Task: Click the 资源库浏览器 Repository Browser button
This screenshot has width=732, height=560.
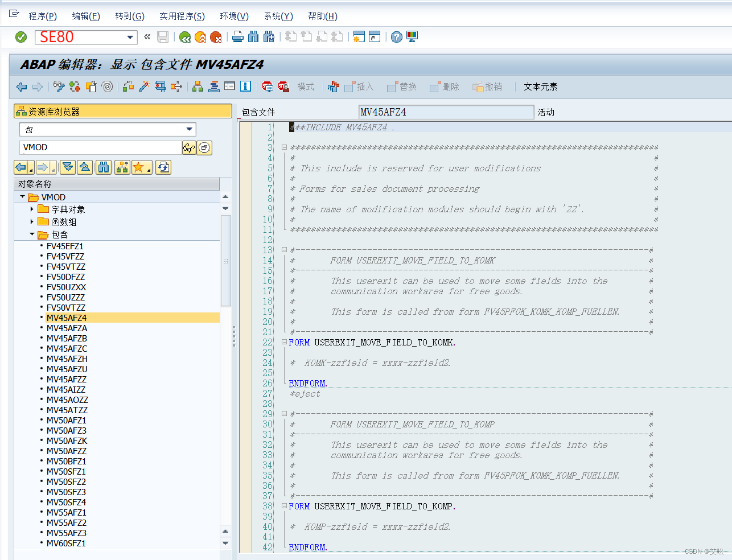Action: 123,111
